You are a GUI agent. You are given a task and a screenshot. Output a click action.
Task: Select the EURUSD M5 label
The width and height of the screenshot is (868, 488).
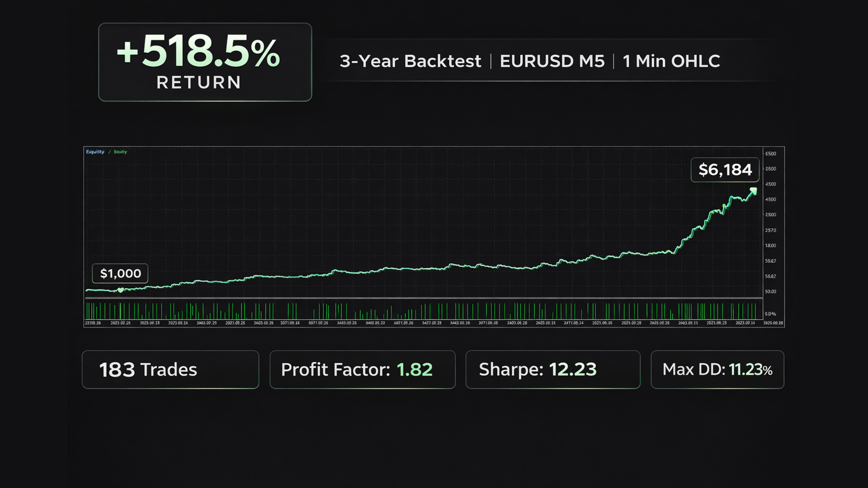pyautogui.click(x=552, y=61)
